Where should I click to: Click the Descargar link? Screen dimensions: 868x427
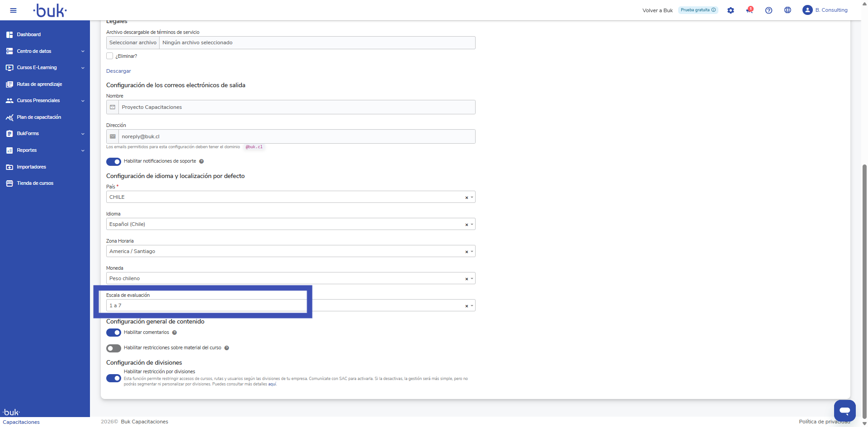click(118, 71)
